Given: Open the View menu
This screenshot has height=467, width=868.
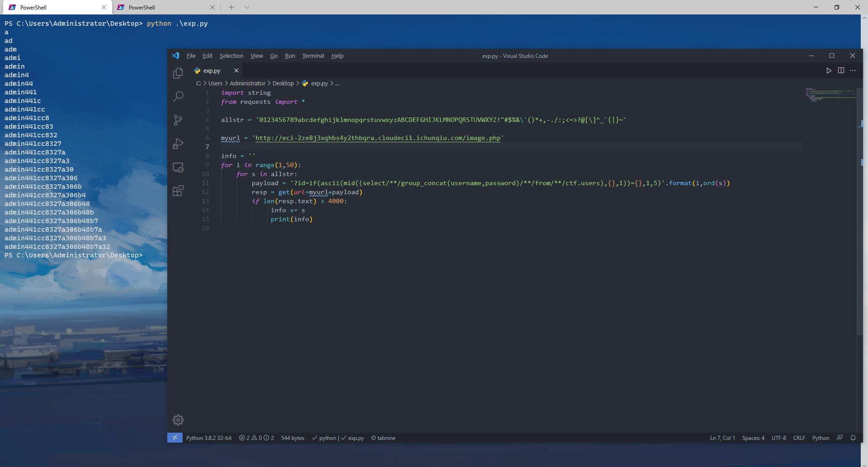Looking at the screenshot, I should click(x=257, y=56).
